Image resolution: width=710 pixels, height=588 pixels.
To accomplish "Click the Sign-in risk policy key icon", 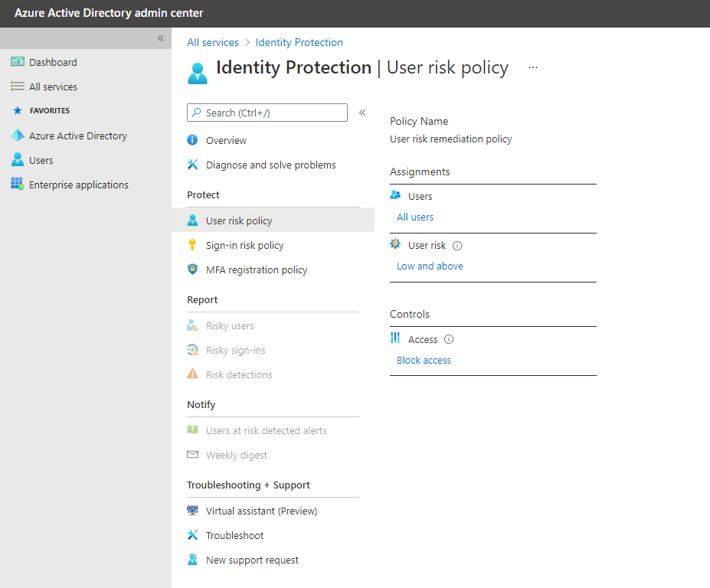I will (192, 245).
